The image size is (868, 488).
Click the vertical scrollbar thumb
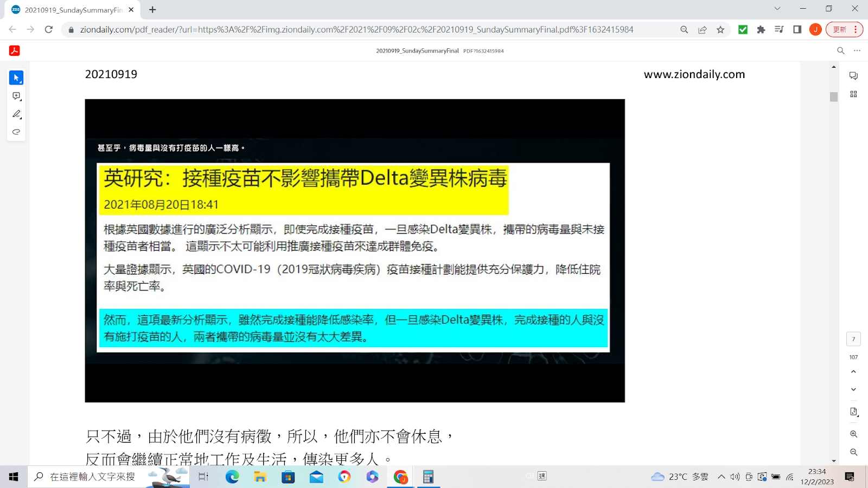click(834, 97)
